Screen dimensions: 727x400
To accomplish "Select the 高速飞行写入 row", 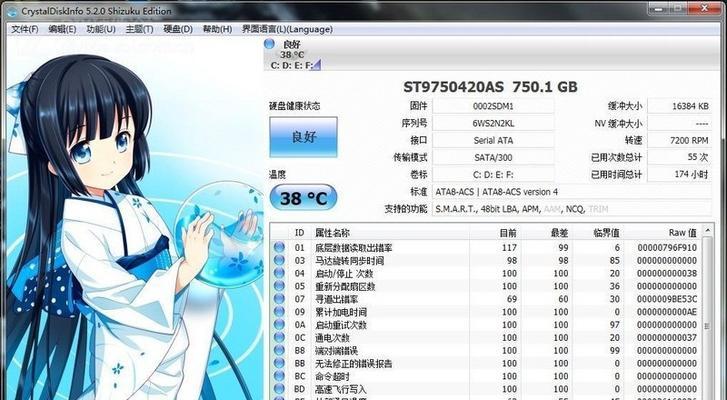I will coord(485,389).
